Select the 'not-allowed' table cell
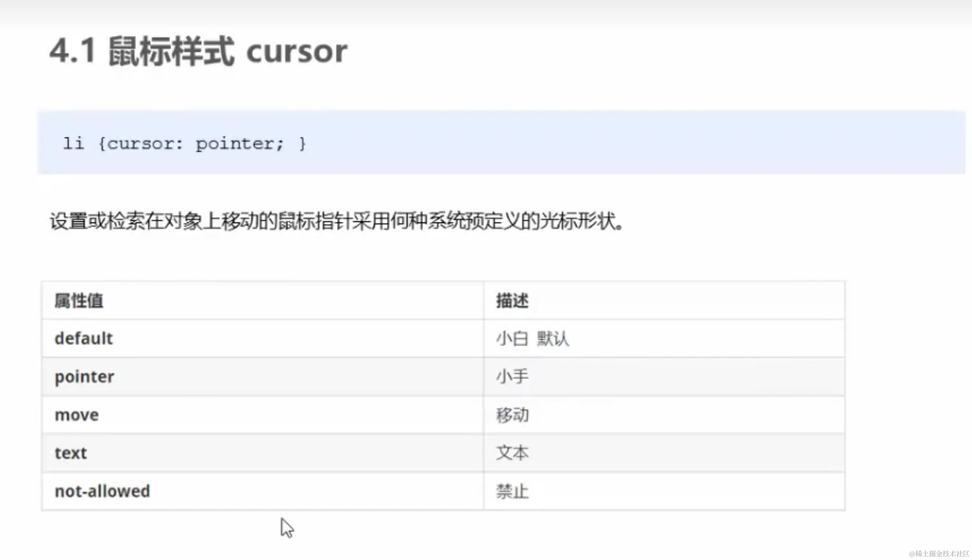This screenshot has width=972, height=560. point(102,491)
